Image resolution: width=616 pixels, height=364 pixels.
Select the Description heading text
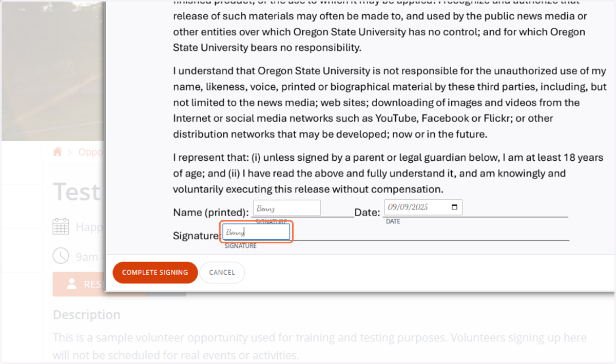click(87, 315)
